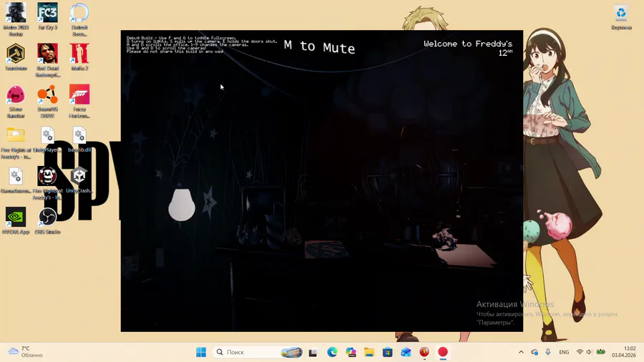Click the 'M to Mute' text in game
The height and width of the screenshot is (362, 644).
coord(319,47)
